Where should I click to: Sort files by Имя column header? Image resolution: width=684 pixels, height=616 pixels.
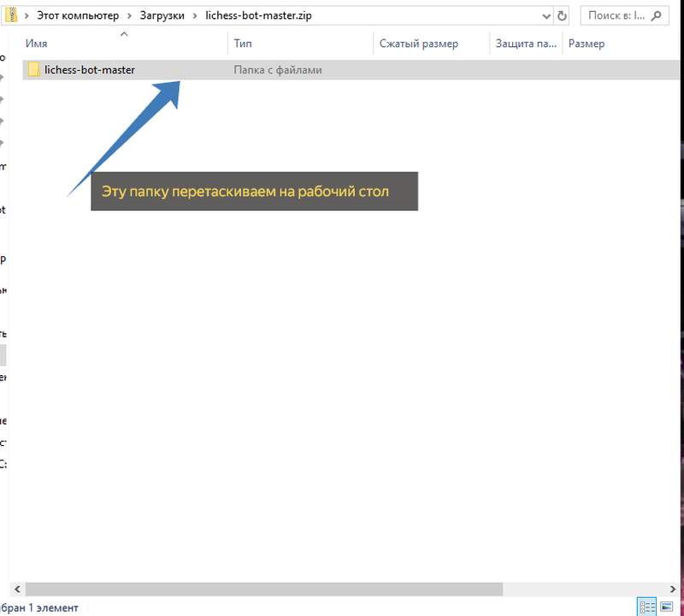pyautogui.click(x=38, y=44)
